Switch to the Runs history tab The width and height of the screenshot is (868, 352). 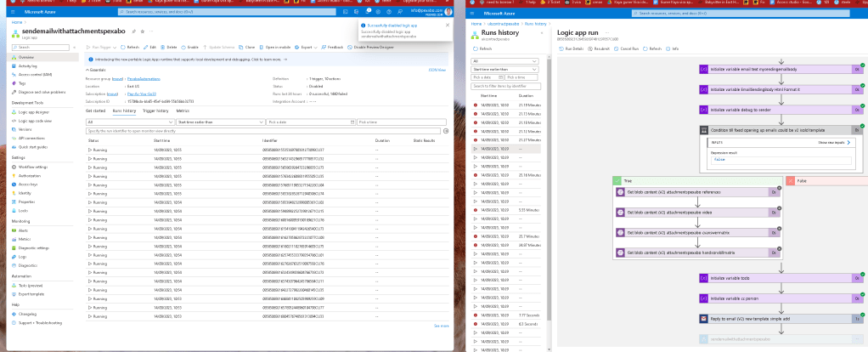124,111
